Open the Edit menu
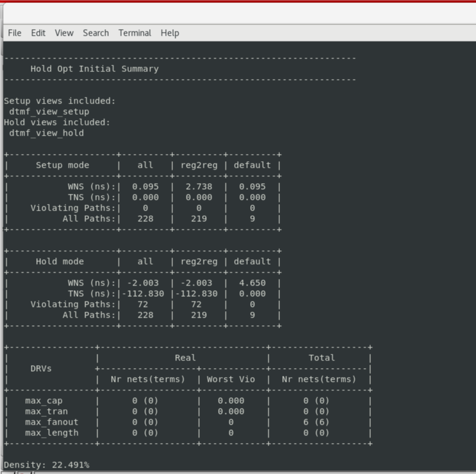The width and height of the screenshot is (476, 474). tap(38, 33)
